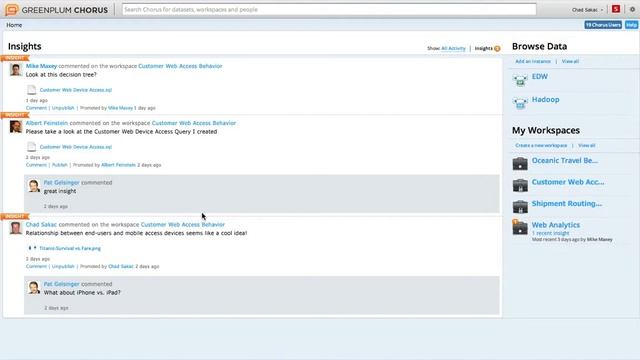Open Customer Web Device Access.sql in Mike's post

[76, 90]
